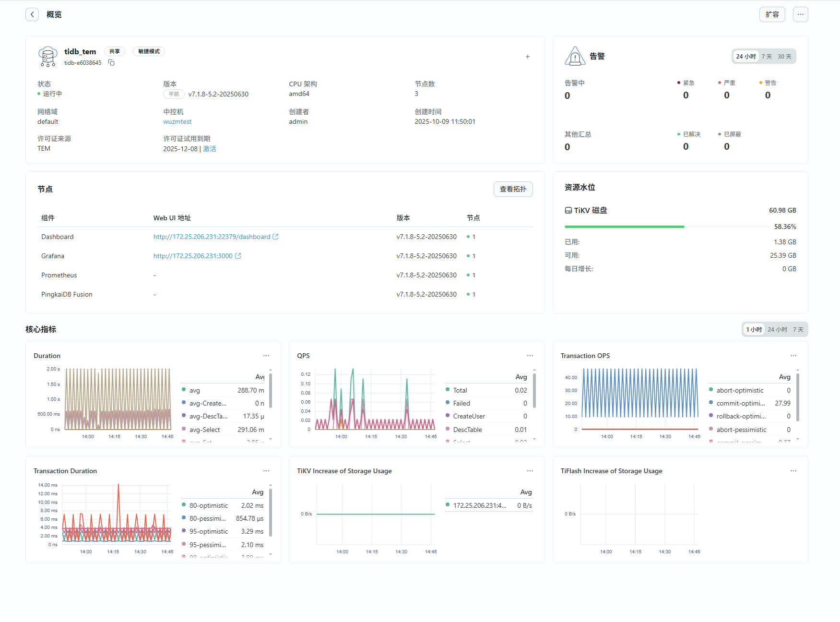This screenshot has width=840, height=622.
Task: Click the 扩容 scale-out button
Action: click(x=772, y=14)
